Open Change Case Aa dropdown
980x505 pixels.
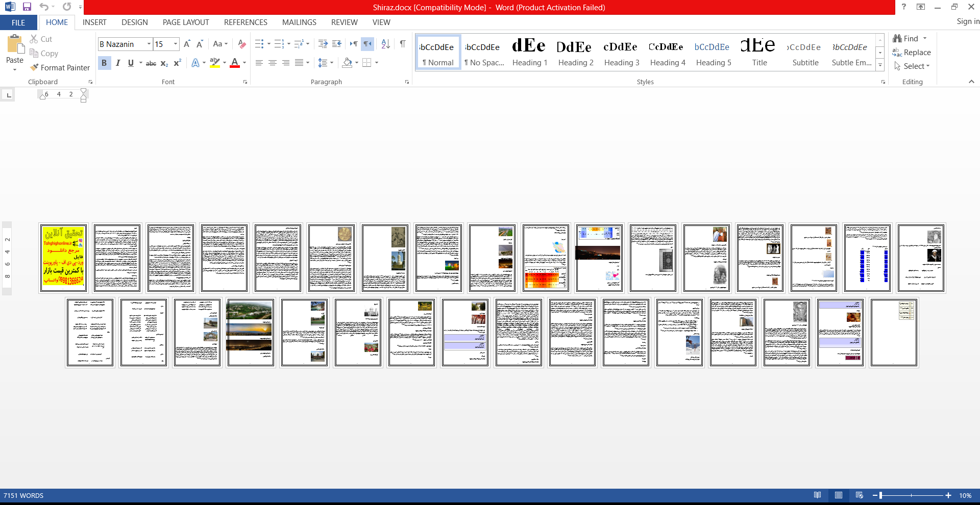click(220, 44)
